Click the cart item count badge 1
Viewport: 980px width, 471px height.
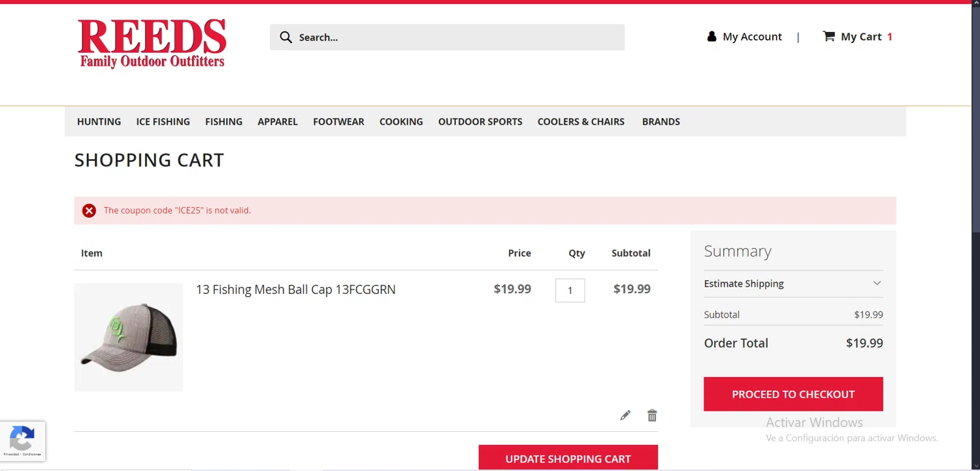pos(890,37)
